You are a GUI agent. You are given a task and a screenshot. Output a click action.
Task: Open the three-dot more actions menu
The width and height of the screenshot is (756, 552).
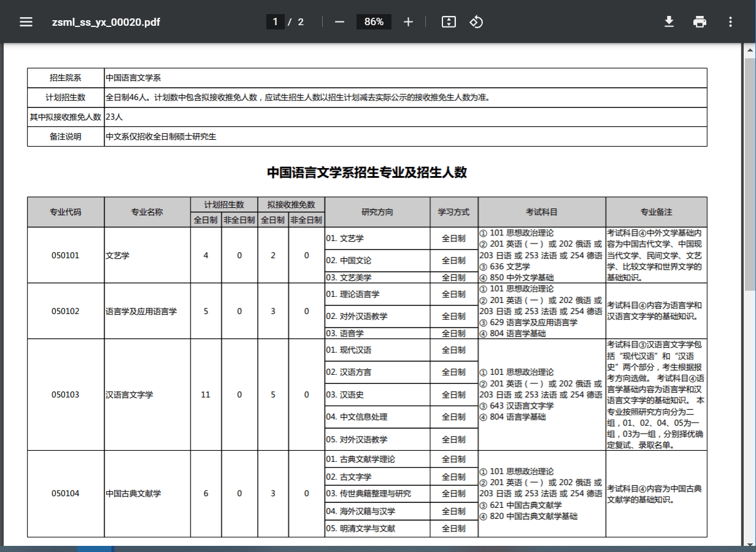(x=730, y=22)
